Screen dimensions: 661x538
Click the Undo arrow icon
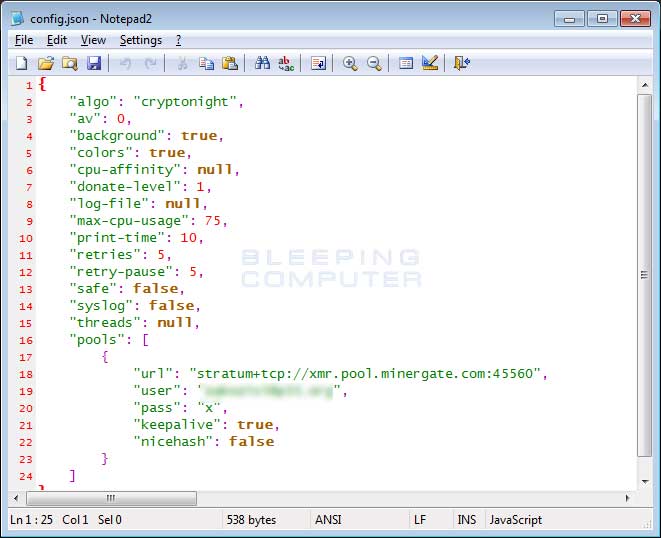125,63
